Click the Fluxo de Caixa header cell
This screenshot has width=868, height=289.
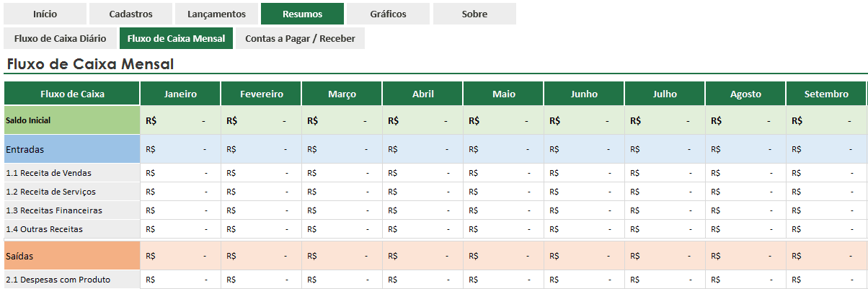coord(72,94)
